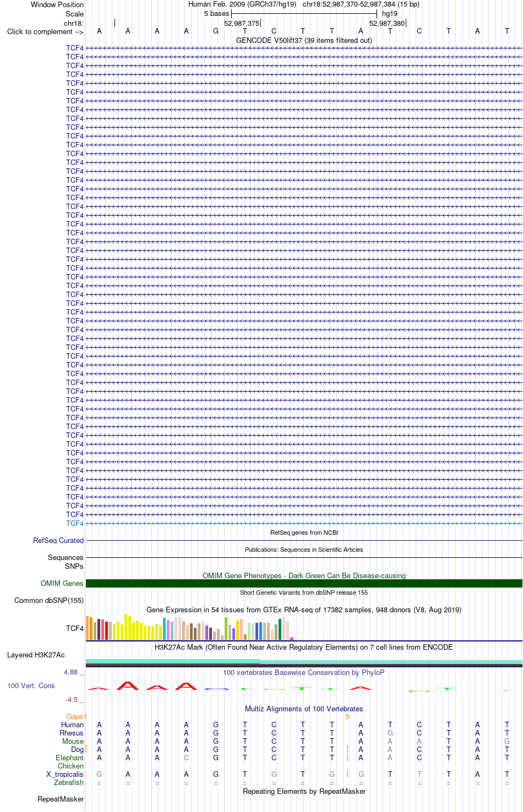This screenshot has height=812, width=523.
Task: Click the Sequences track label
Action: 66,557
